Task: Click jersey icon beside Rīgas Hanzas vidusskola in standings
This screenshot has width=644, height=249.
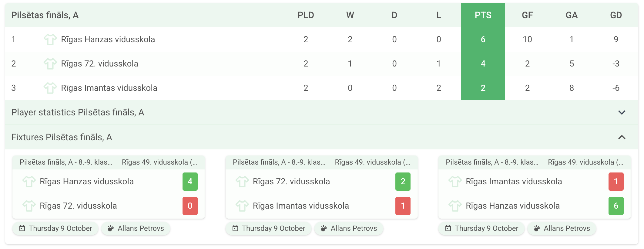Action: 50,39
